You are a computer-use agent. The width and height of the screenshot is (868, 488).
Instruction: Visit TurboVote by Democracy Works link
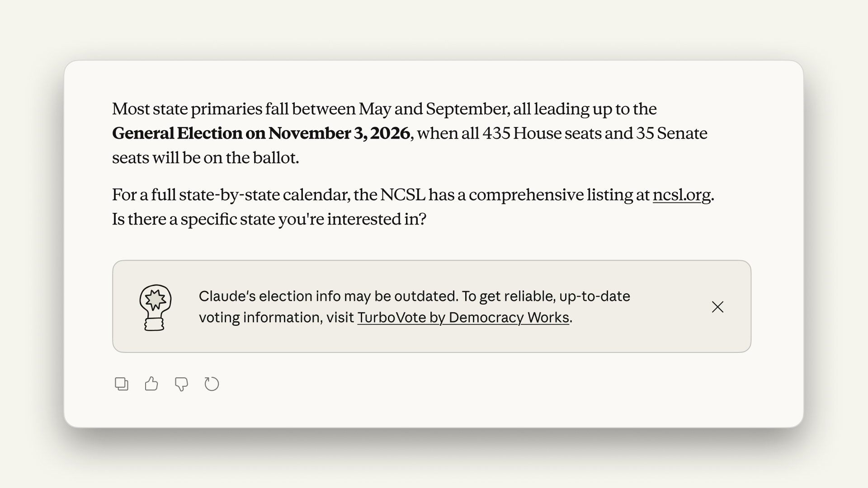pyautogui.click(x=463, y=318)
